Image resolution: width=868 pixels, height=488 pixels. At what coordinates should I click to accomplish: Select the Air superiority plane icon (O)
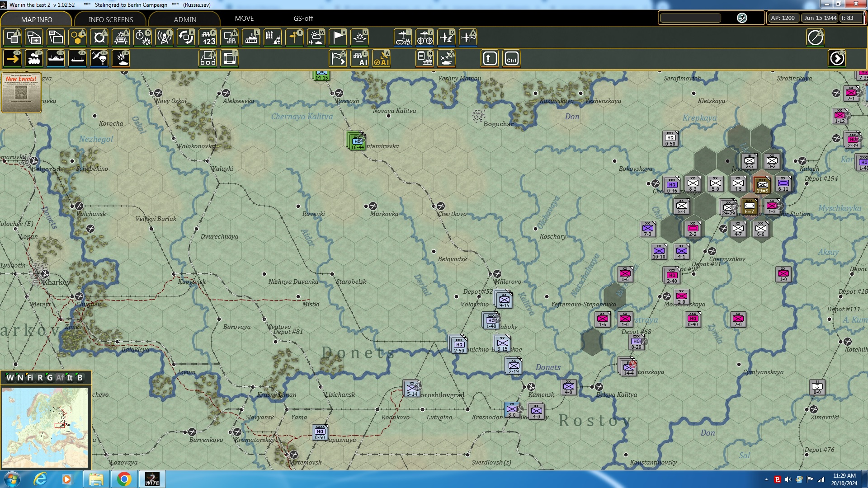tap(446, 38)
